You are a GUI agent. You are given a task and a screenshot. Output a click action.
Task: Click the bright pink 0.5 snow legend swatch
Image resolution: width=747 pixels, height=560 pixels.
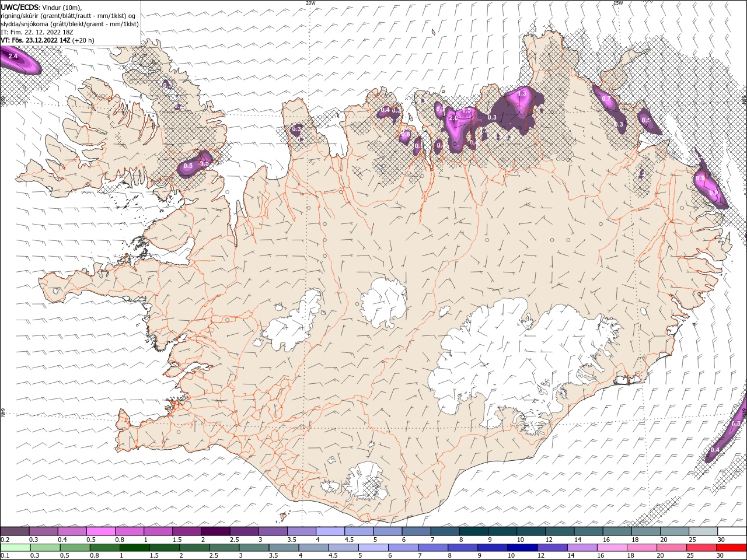[x=100, y=531]
